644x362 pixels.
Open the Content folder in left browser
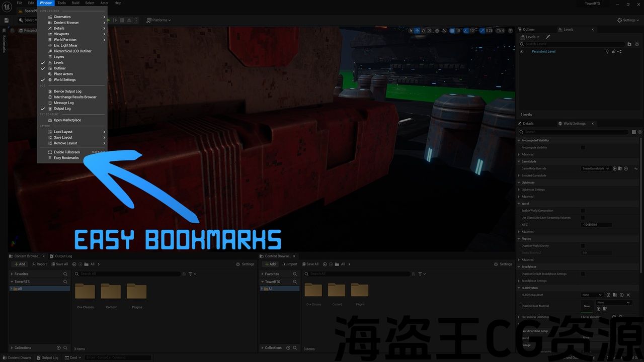tap(111, 293)
